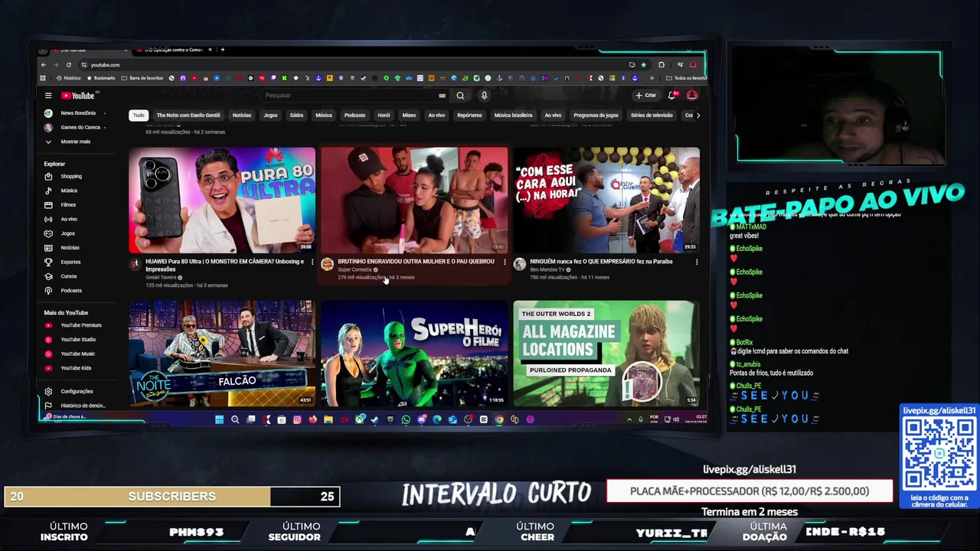Reload the page in the browser
Screen dimensions: 980x551
68,65
